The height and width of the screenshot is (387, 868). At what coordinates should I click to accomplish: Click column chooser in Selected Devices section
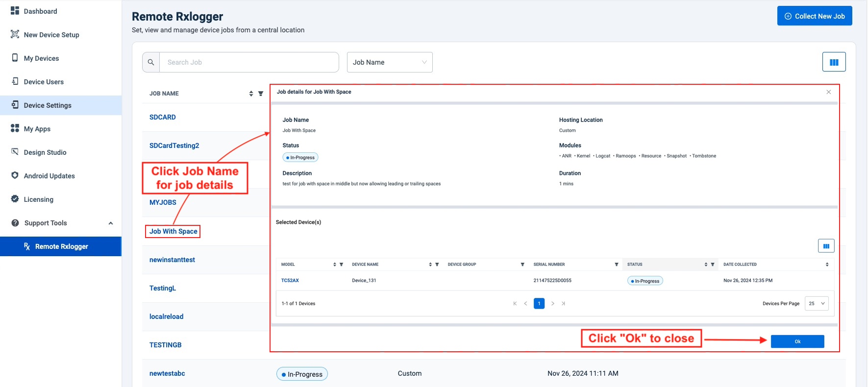(x=826, y=246)
